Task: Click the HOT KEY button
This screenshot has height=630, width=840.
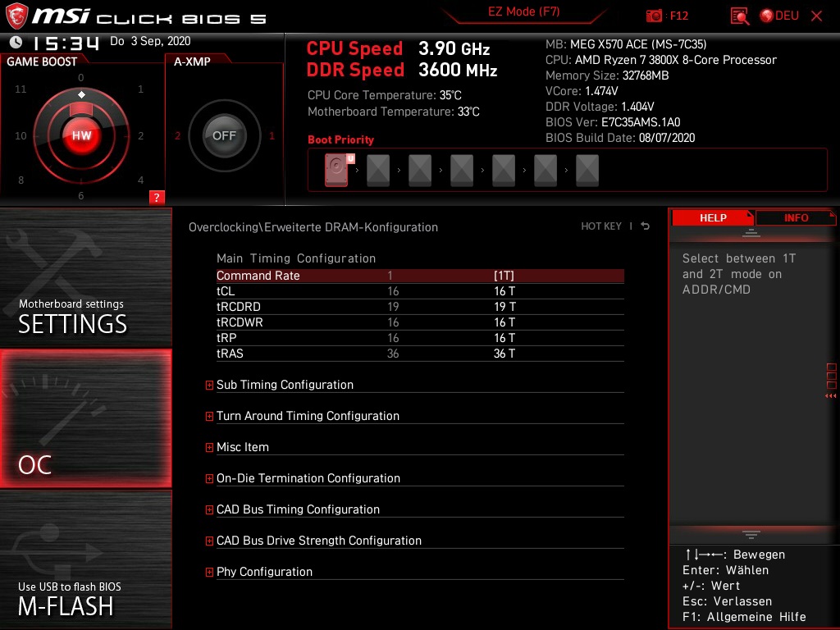Action: 601,226
